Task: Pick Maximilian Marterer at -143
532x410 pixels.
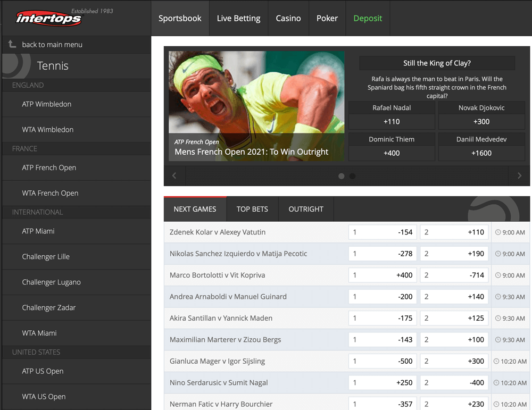Action: tap(383, 339)
